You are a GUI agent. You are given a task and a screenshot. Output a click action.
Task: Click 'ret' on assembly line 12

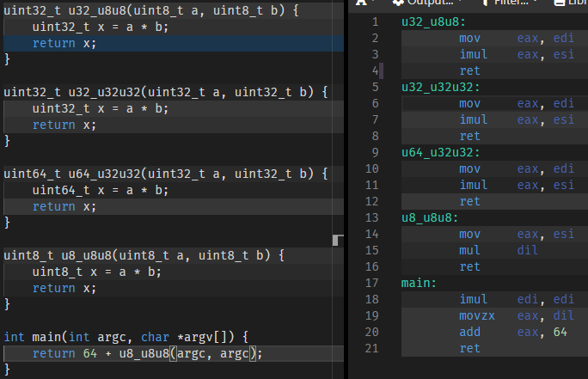[469, 202]
